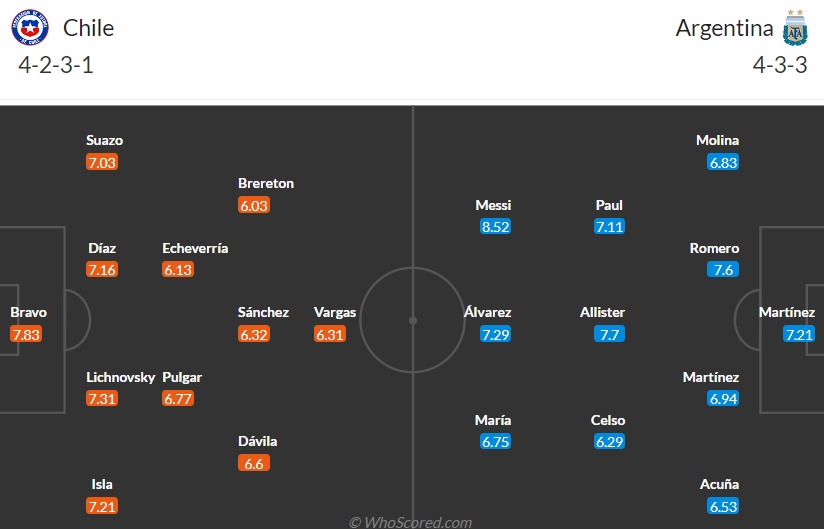Open Celso's 6.29 rating badge

609,441
